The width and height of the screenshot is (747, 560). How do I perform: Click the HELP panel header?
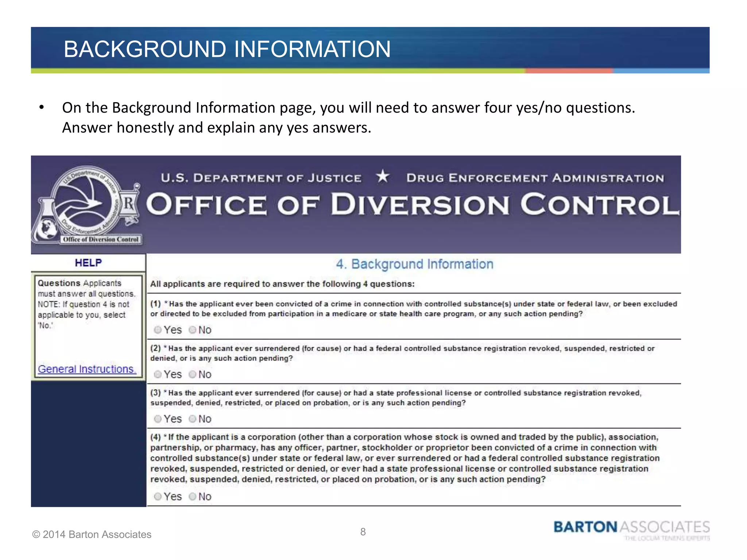click(88, 263)
